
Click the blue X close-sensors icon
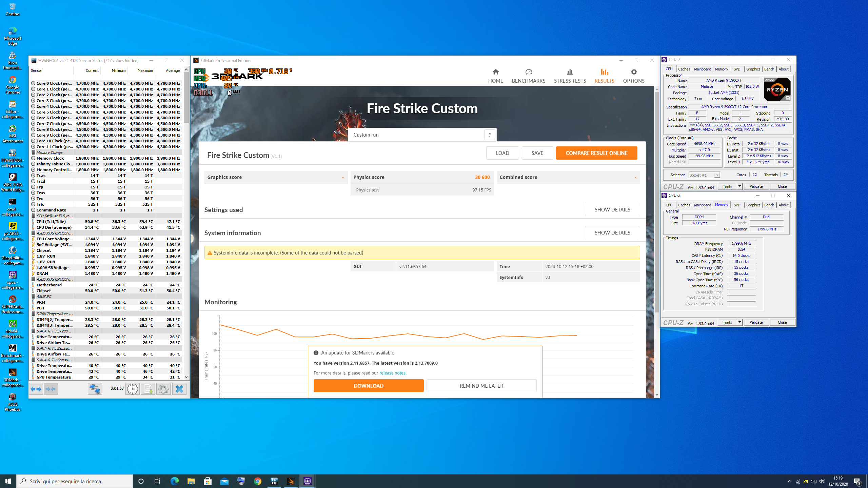(x=179, y=389)
